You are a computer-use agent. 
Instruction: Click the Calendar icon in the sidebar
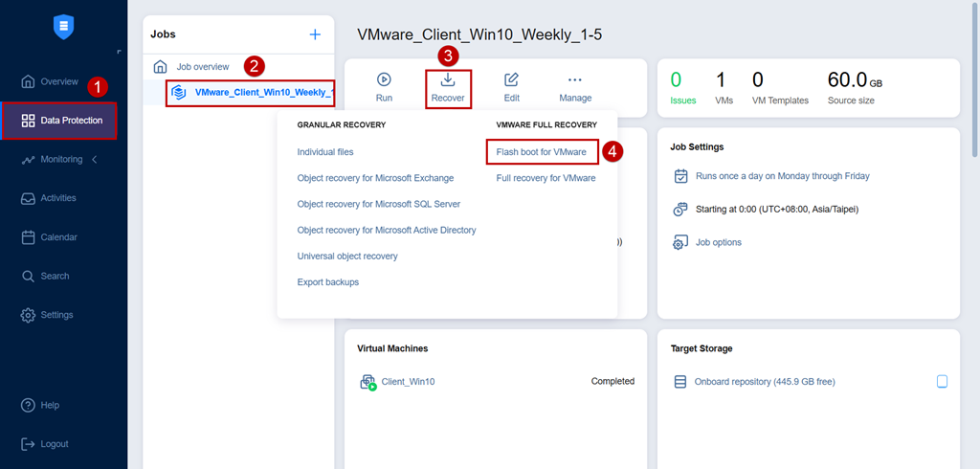tap(28, 237)
